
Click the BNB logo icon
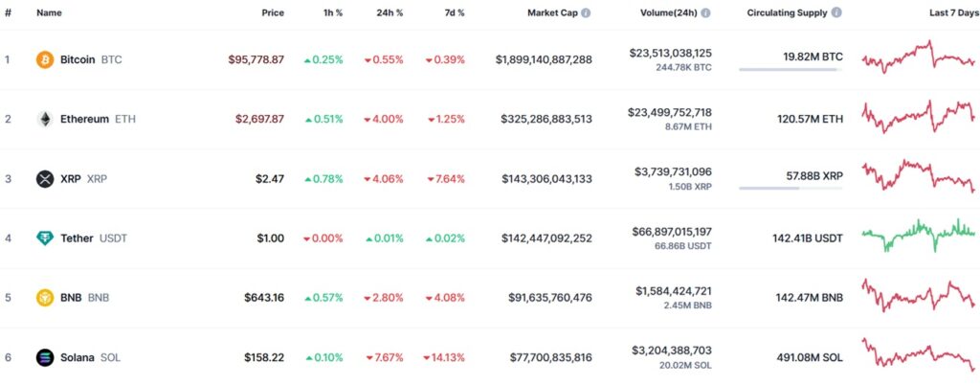pyautogui.click(x=44, y=297)
